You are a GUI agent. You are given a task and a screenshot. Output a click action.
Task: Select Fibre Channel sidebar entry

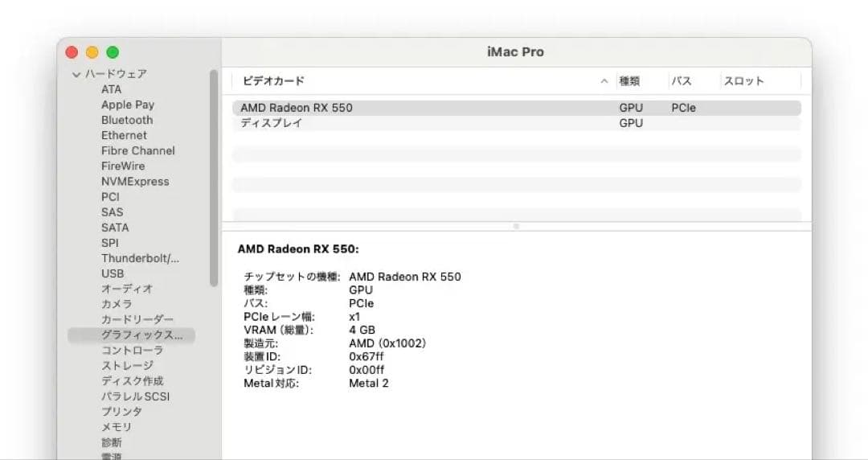click(x=138, y=150)
